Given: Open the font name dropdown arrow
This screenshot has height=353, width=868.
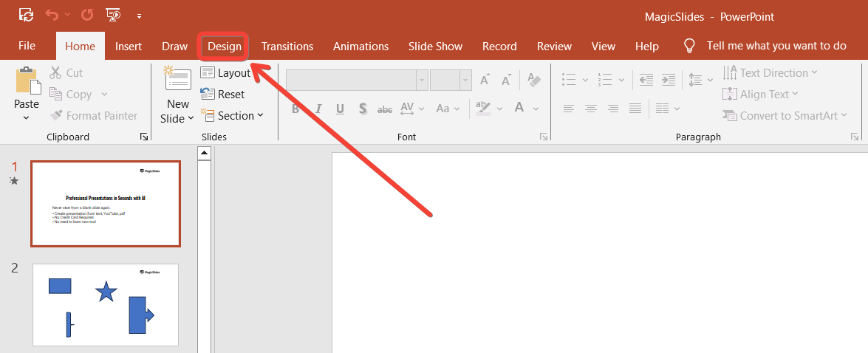Looking at the screenshot, I should tap(423, 80).
